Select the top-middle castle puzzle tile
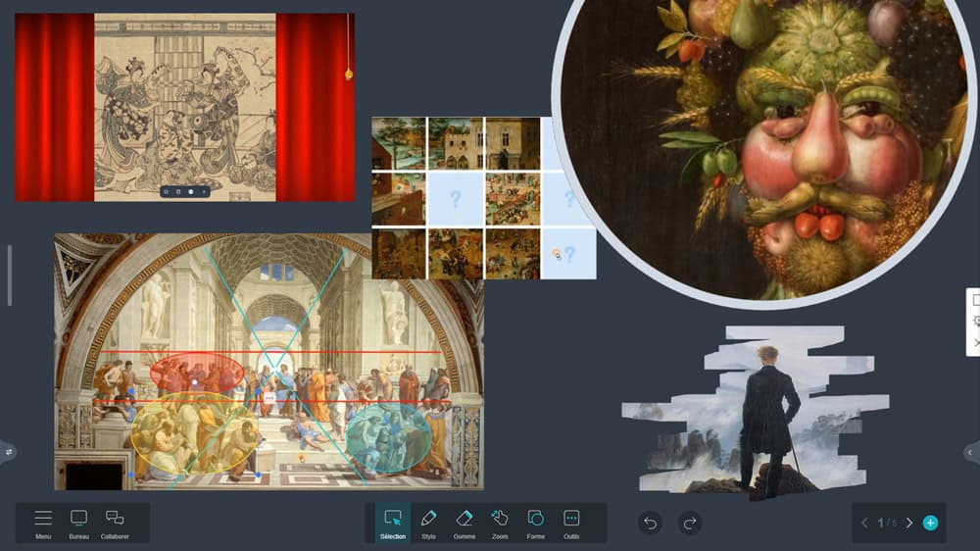The height and width of the screenshot is (551, 980). (456, 143)
